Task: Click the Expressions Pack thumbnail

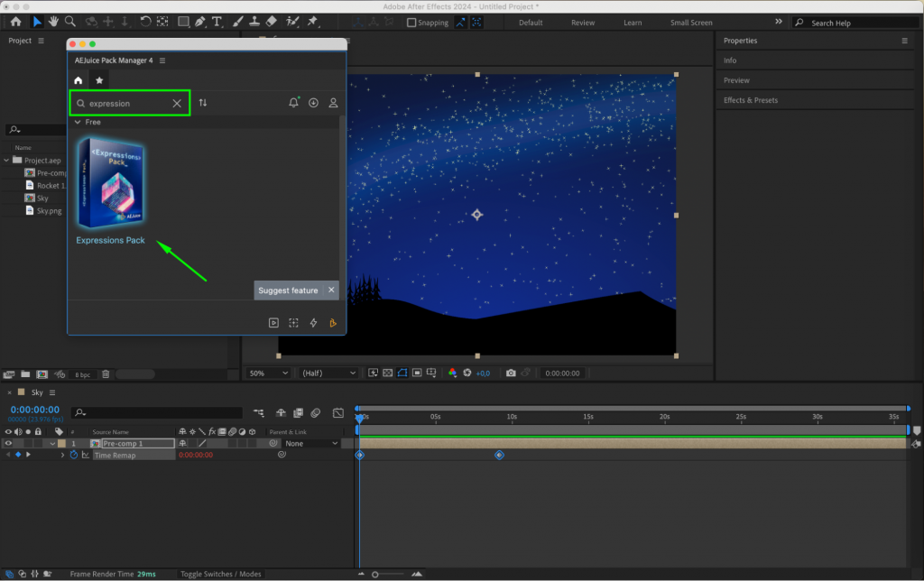Action: 111,180
